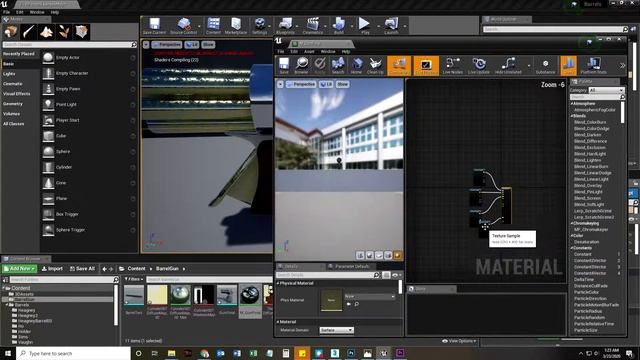
Task: Click Import in Content Browser
Action: [x=52, y=269]
